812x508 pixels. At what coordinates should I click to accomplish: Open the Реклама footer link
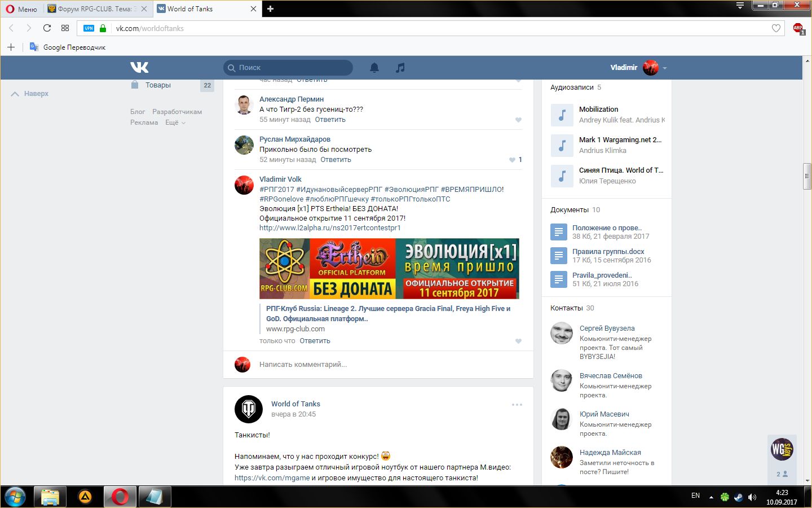click(144, 122)
